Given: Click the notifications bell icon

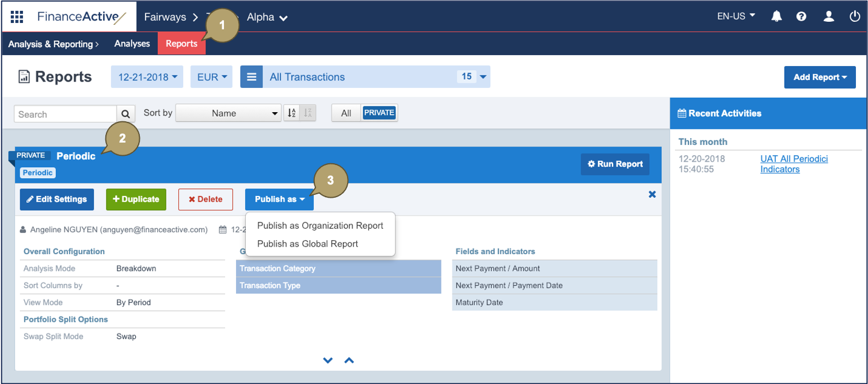Looking at the screenshot, I should coord(776,17).
